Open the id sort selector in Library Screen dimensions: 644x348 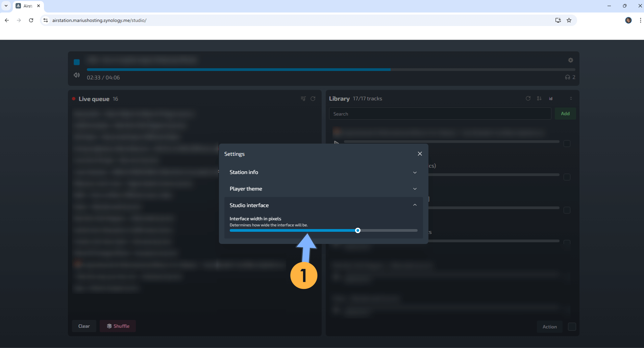click(551, 98)
